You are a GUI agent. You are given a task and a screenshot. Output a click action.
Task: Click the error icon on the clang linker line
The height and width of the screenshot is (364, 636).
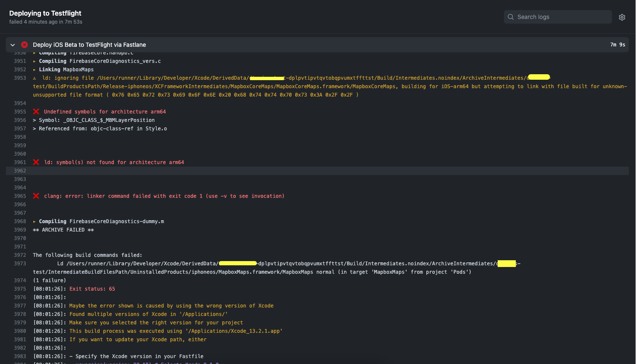(x=36, y=196)
